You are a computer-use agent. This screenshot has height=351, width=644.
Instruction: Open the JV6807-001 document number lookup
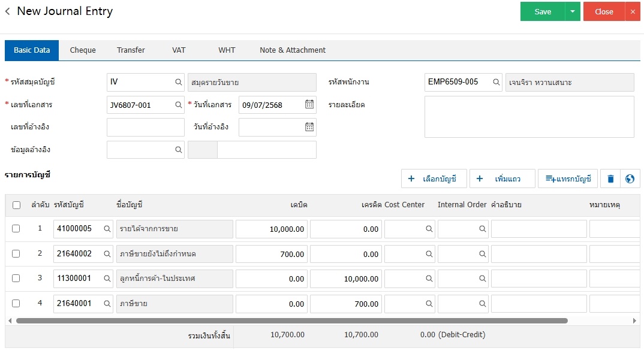click(178, 105)
